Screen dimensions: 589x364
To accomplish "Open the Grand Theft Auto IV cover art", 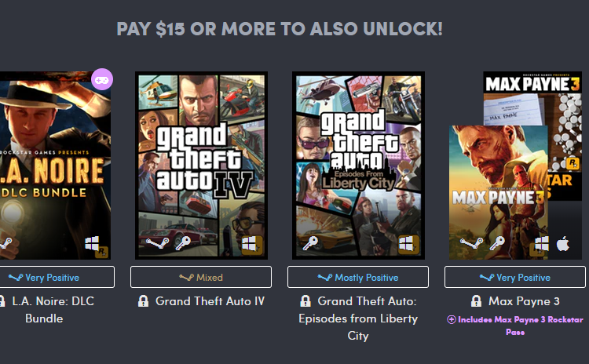I will 201,166.
